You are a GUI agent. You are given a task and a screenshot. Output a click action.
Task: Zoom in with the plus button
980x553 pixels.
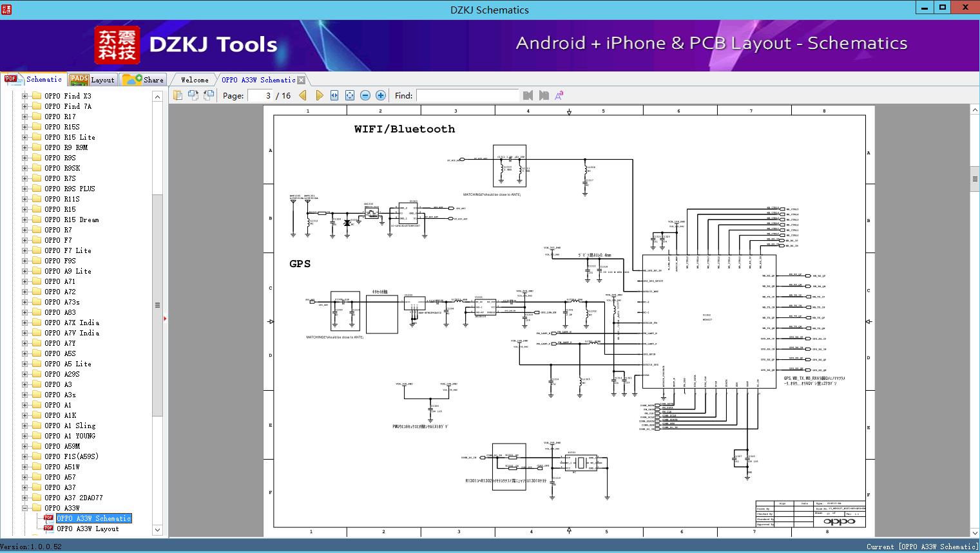point(381,95)
